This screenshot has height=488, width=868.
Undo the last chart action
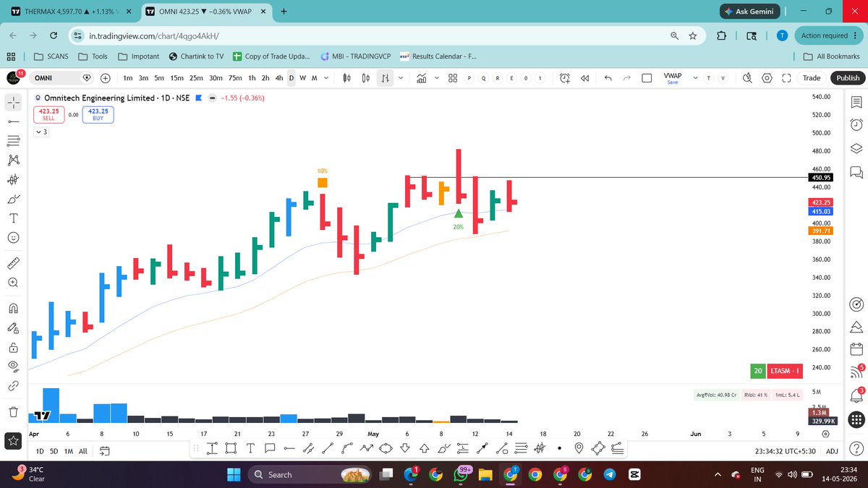[x=608, y=78]
